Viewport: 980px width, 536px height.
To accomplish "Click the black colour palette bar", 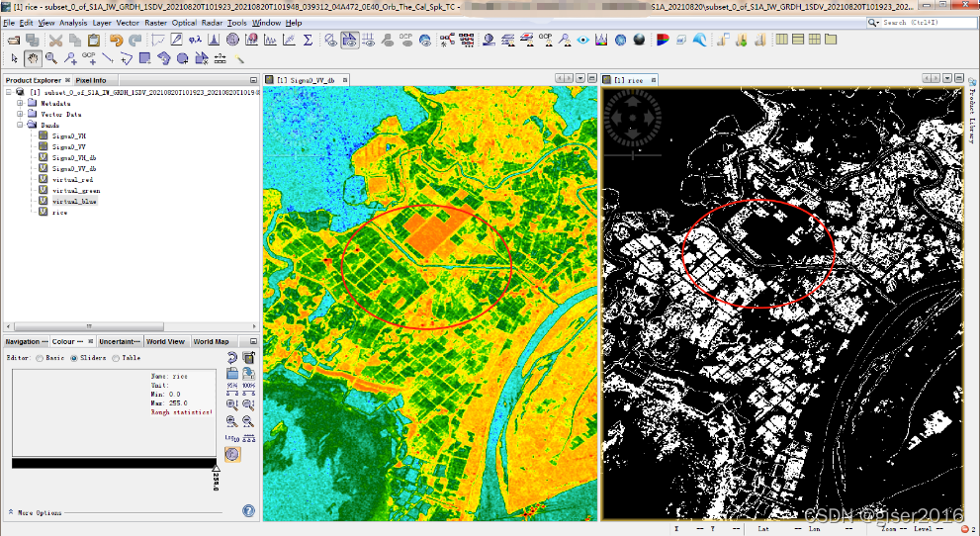I will click(x=114, y=463).
